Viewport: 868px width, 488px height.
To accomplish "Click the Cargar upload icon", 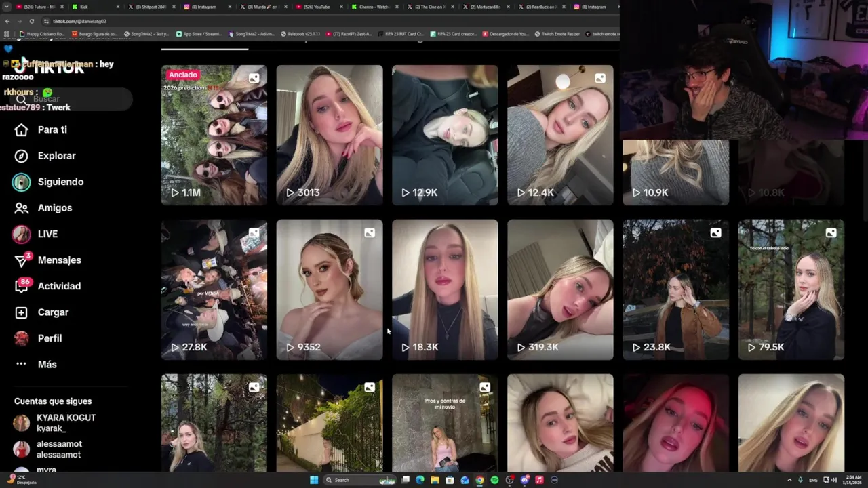I will pyautogui.click(x=22, y=312).
